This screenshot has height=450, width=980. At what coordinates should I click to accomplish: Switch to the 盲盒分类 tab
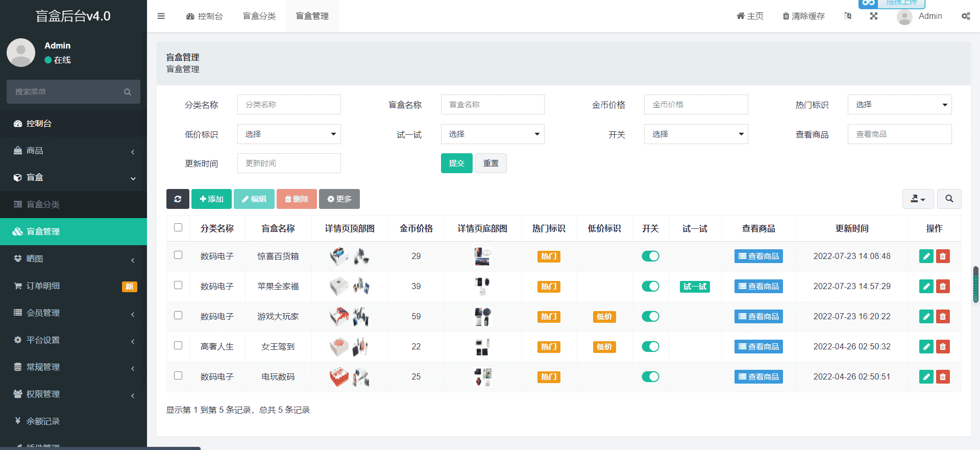pos(259,16)
